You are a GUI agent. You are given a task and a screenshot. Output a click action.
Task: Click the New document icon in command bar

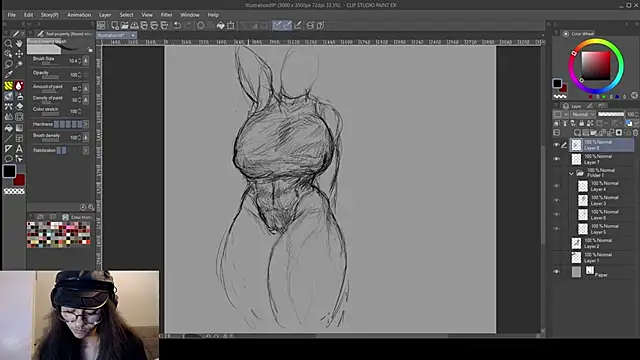pos(115,25)
